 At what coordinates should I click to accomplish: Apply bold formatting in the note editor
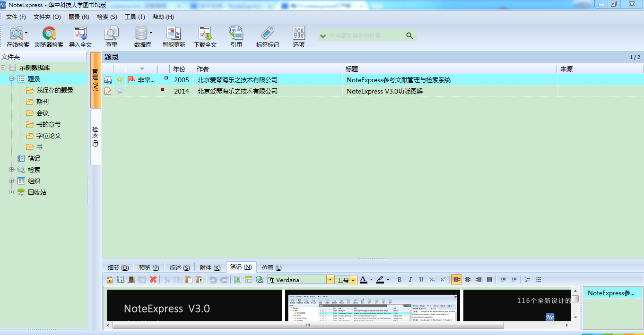[x=400, y=280]
